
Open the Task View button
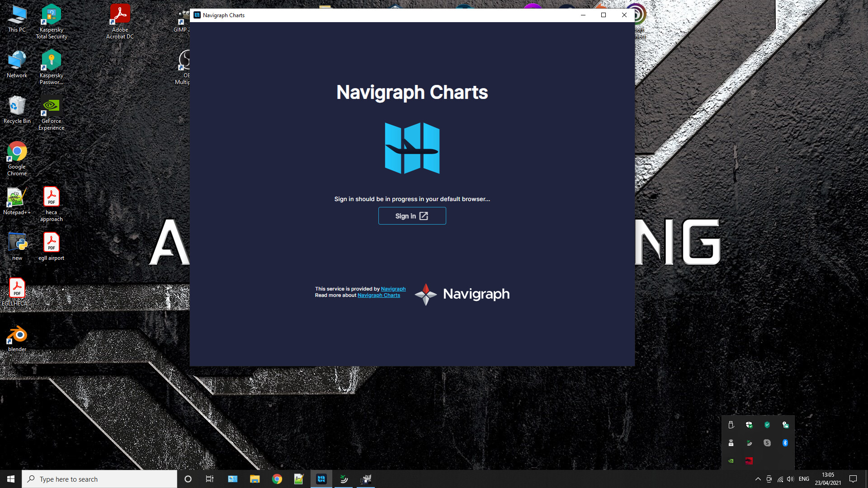point(209,479)
